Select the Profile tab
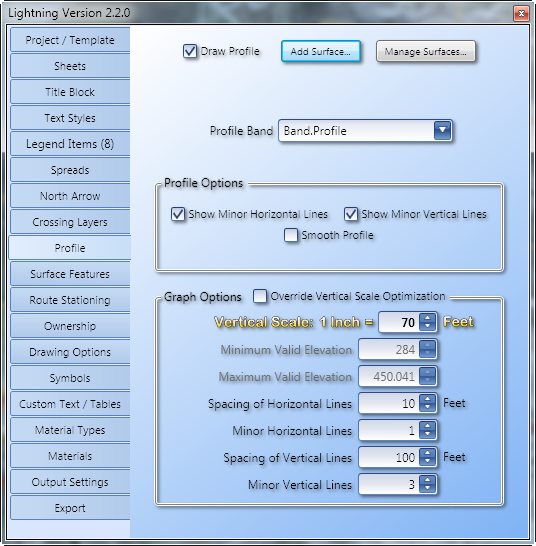This screenshot has height=546, width=536. coord(70,248)
